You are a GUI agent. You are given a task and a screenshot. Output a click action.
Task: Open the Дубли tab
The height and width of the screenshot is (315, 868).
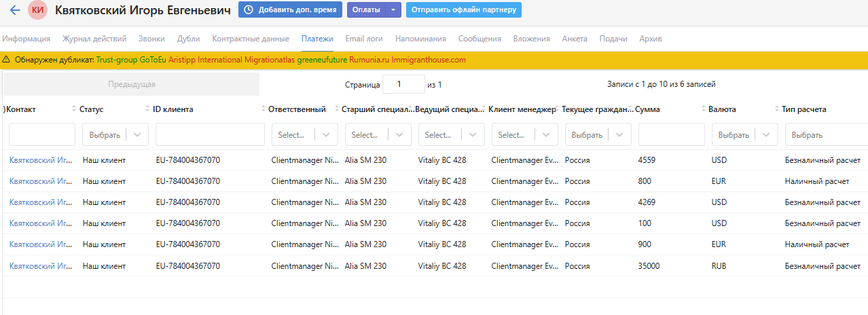pyautogui.click(x=188, y=39)
